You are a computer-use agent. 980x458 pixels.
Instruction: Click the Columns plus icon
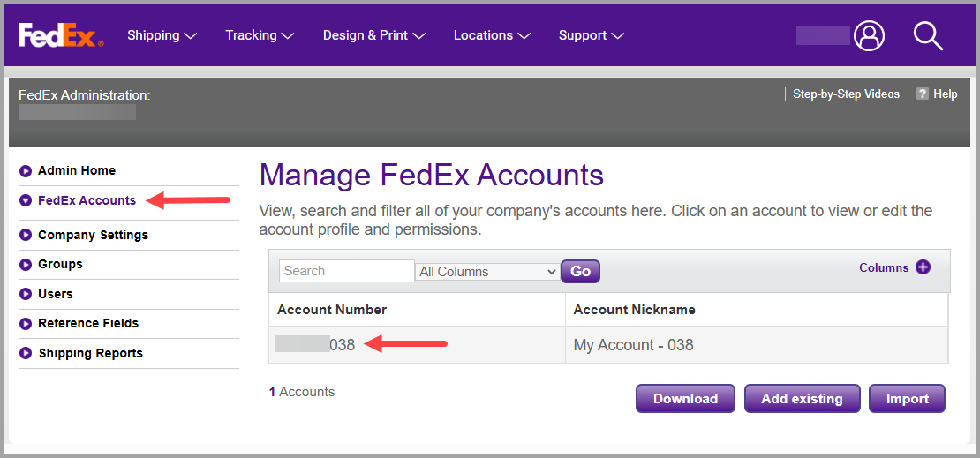coord(923,267)
